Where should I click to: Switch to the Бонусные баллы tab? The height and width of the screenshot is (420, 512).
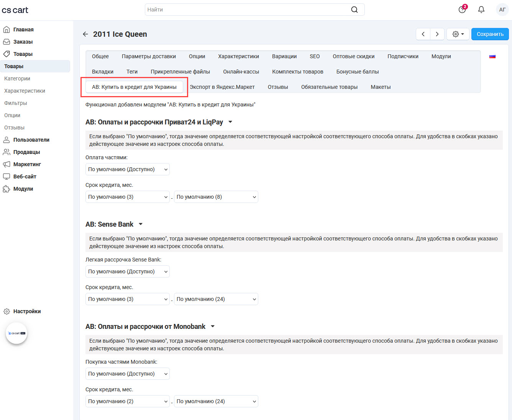(x=358, y=72)
